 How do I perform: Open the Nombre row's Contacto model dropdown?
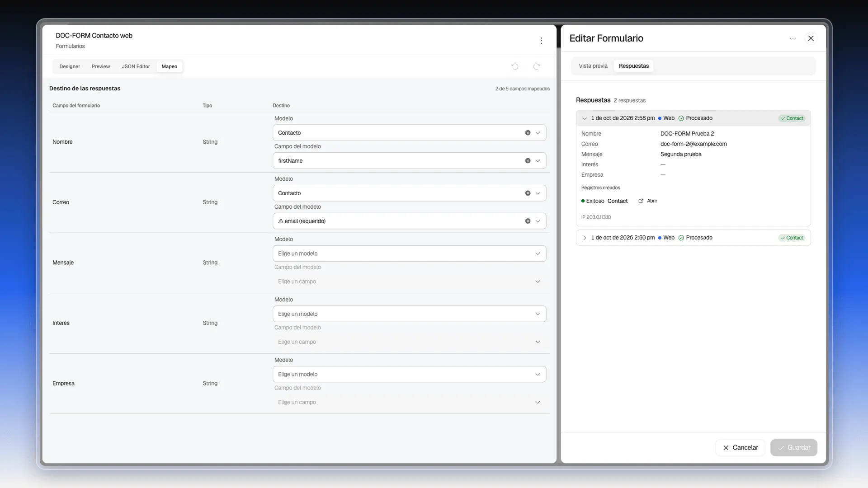tap(410, 133)
